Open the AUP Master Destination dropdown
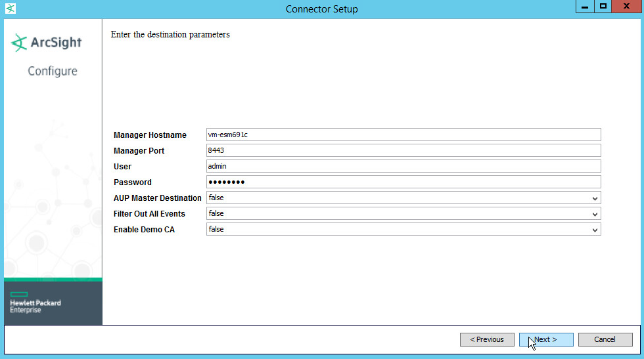Viewport: 644px width, 359px height. point(403,198)
